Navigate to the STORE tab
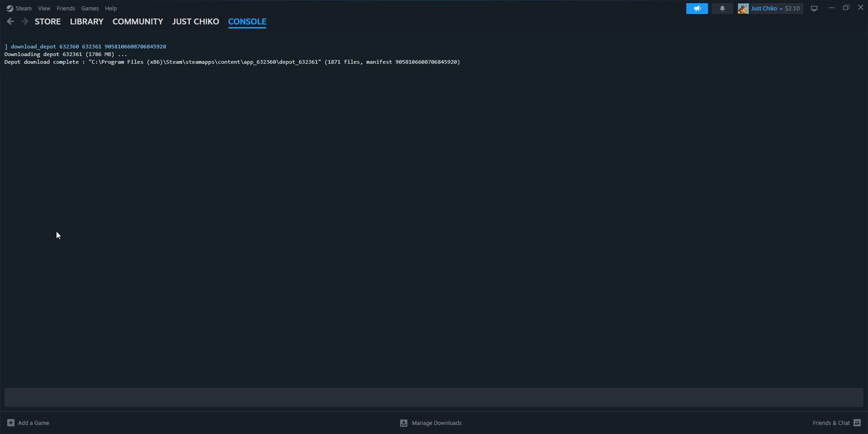868x434 pixels. (x=48, y=21)
